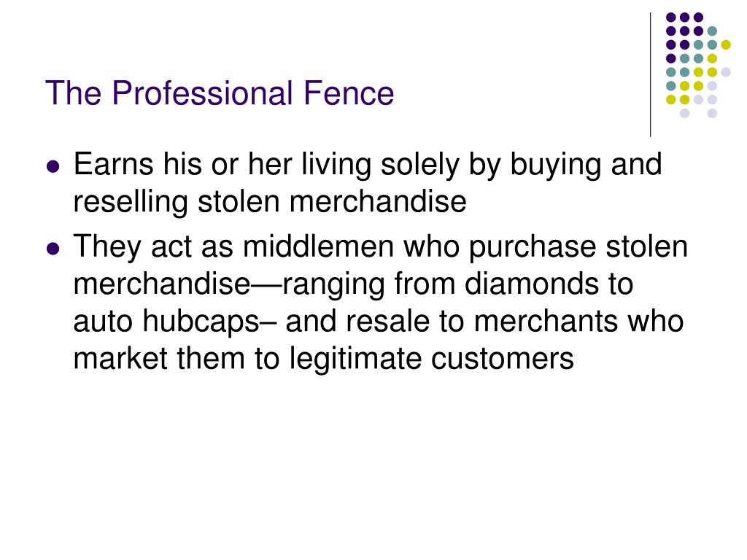
Task: Click the teal dot in the second row
Action: tap(712, 31)
